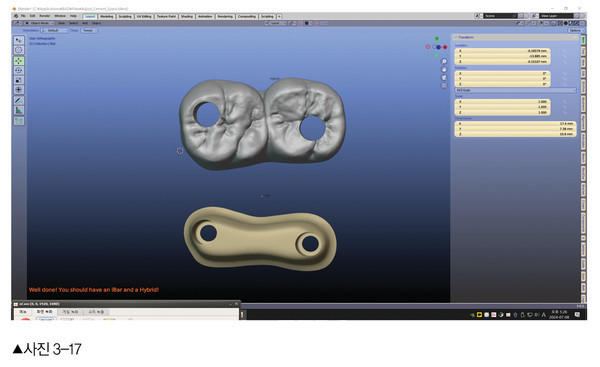
Task: Toggle solid viewport shading mode
Action: point(566,23)
